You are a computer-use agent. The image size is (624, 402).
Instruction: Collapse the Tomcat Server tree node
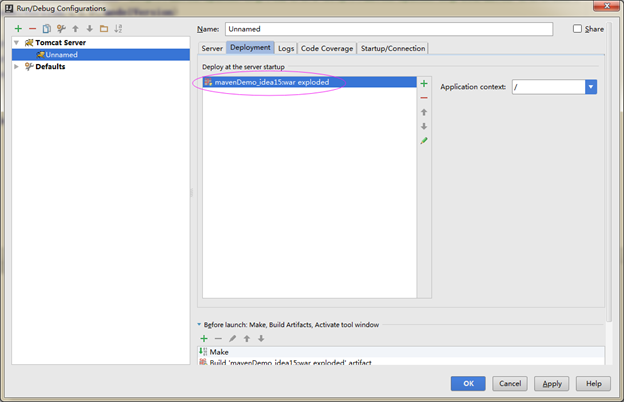pos(17,43)
